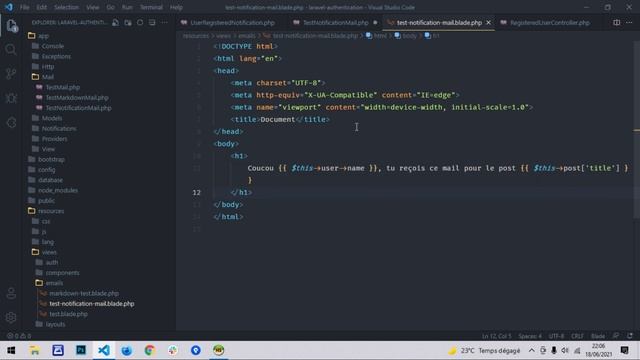Image resolution: width=640 pixels, height=360 pixels.
Task: Click the Ln 12, Col 5 status entry
Action: pyautogui.click(x=496, y=336)
